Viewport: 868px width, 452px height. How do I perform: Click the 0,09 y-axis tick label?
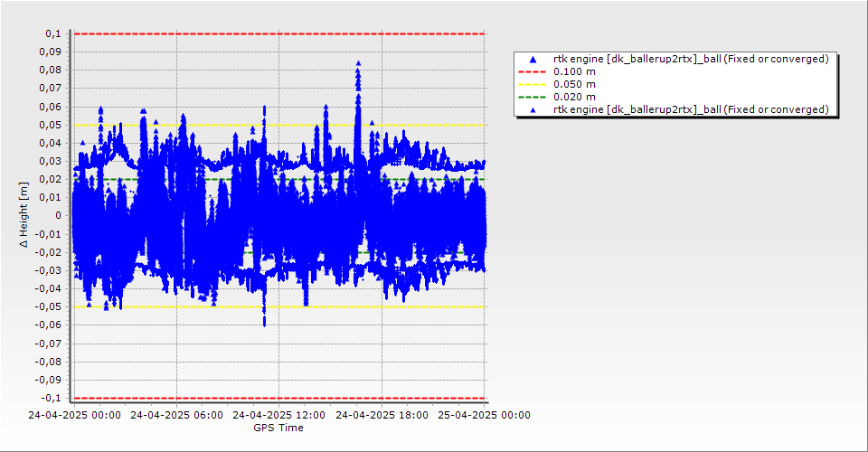[x=51, y=52]
